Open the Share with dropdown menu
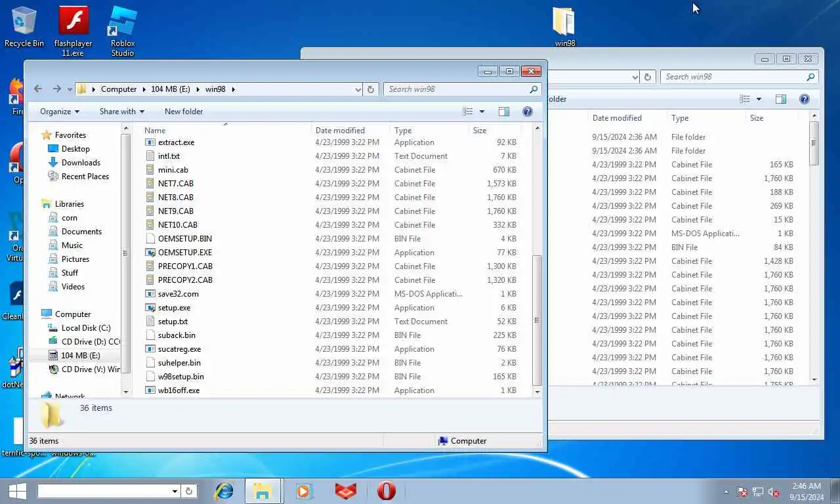 click(x=122, y=112)
